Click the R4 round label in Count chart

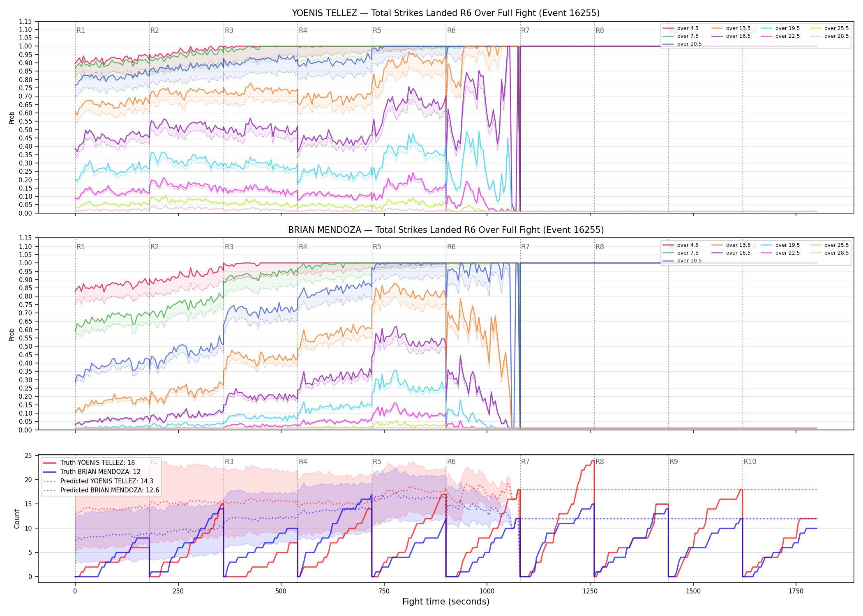pos(303,462)
